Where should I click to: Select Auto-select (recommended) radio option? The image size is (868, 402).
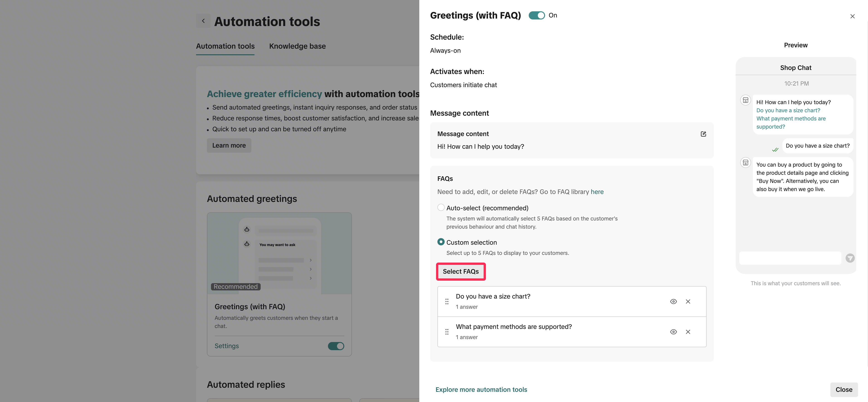(441, 207)
